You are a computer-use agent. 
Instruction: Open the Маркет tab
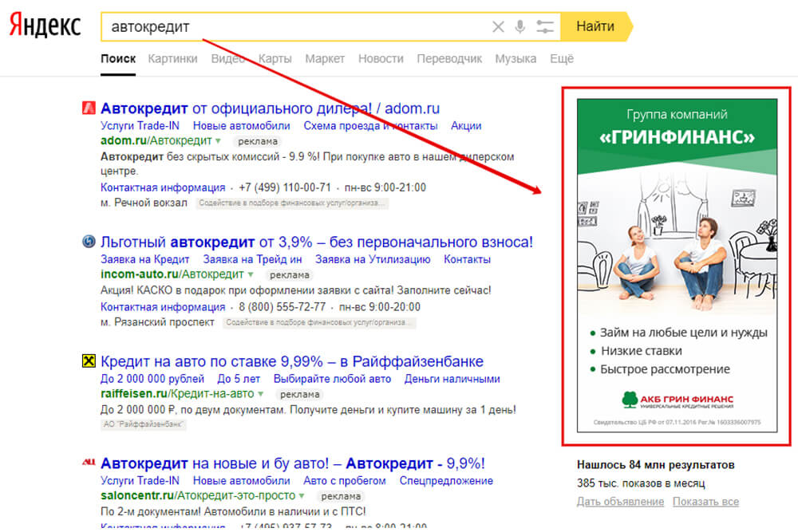(x=325, y=59)
